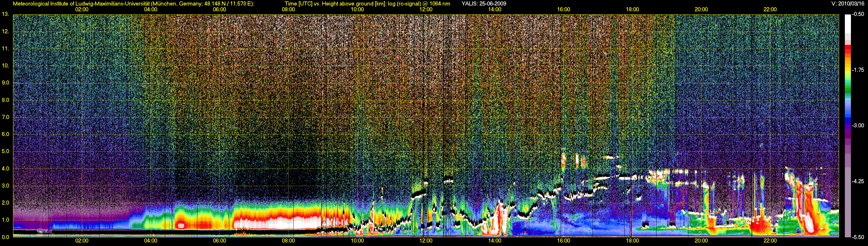
Task: Click the 'YALIS: 25-06-2009' date label
Action: tap(483, 4)
